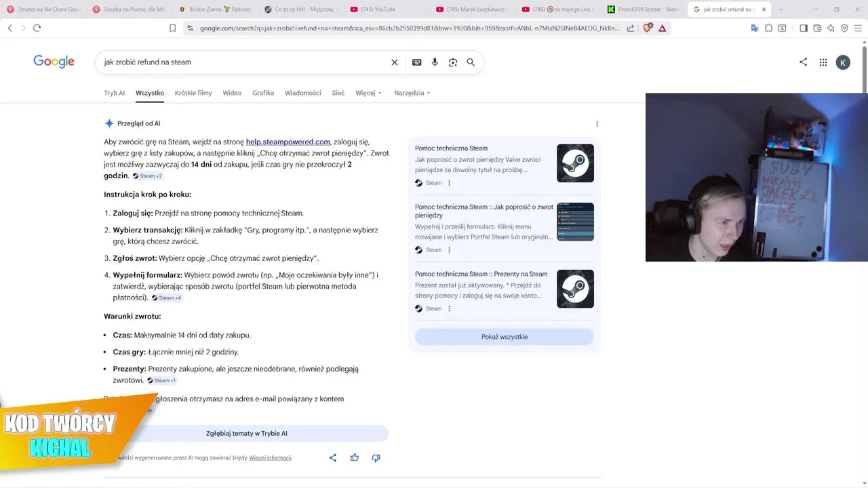The width and height of the screenshot is (868, 488).
Task: Share this page from address bar
Action: click(631, 28)
